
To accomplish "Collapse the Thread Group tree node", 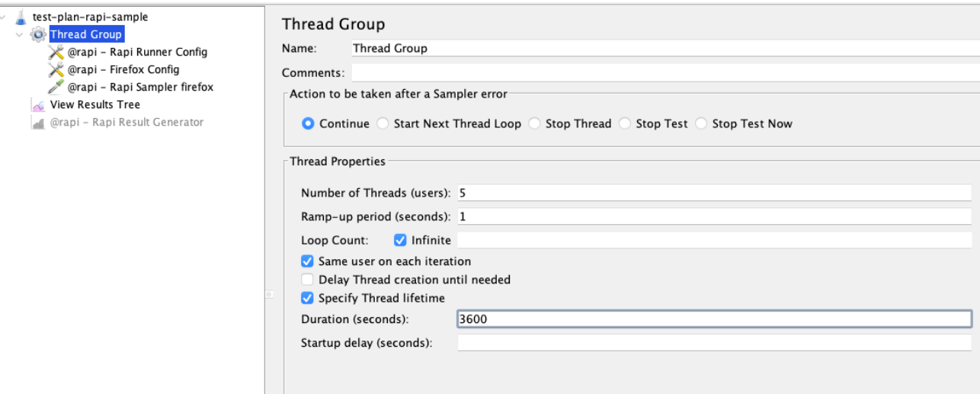I will point(20,34).
